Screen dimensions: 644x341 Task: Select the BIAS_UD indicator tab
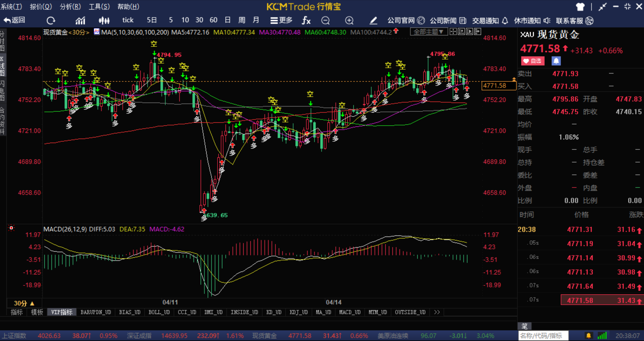[x=130, y=312]
